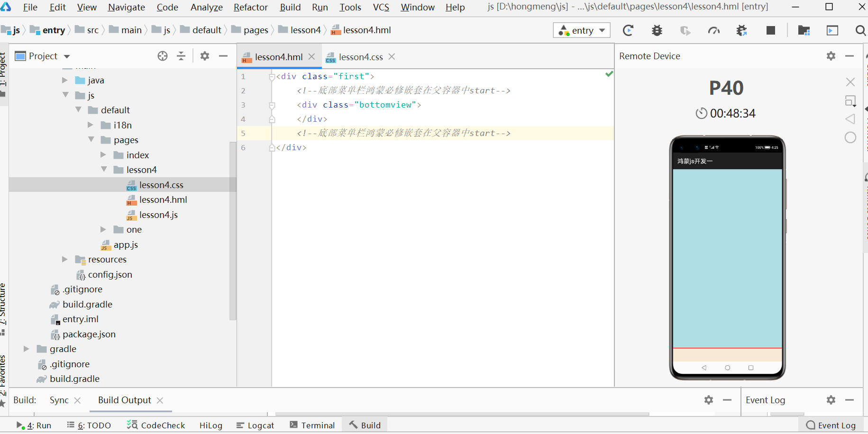Screen dimensions: 868x434
Task: Expand the one folder
Action: coord(103,229)
